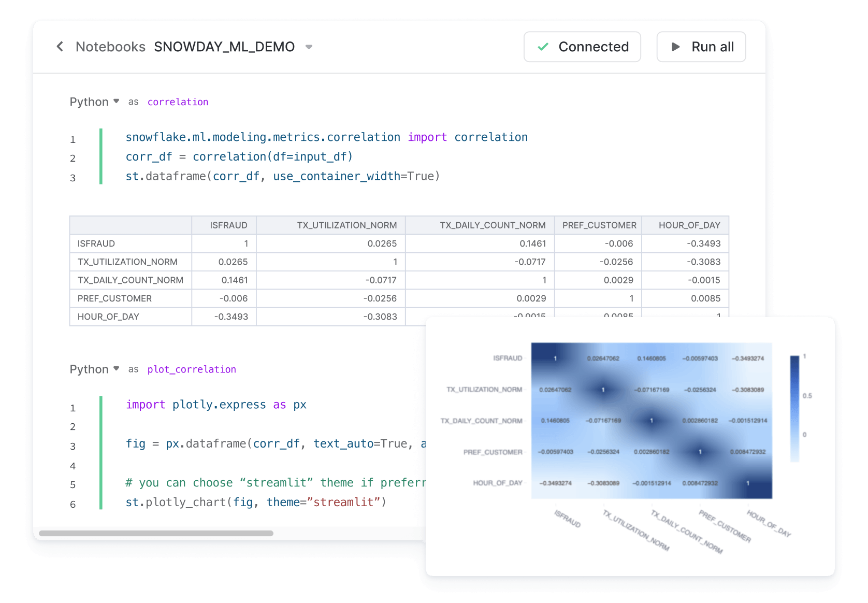Click the Run all button
The image size is (868, 603).
(701, 47)
